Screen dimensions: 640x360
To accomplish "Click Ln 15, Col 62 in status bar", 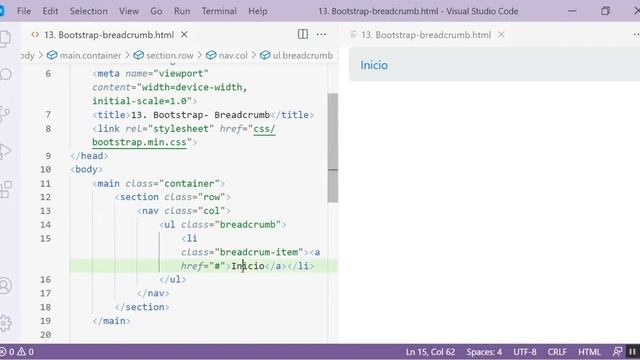I will pyautogui.click(x=430, y=352).
